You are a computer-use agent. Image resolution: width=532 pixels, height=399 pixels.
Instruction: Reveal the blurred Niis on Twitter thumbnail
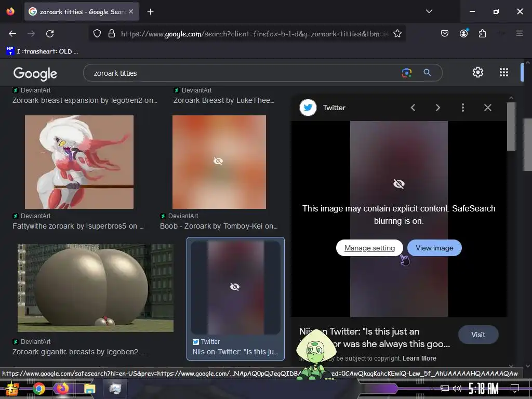[x=235, y=287]
